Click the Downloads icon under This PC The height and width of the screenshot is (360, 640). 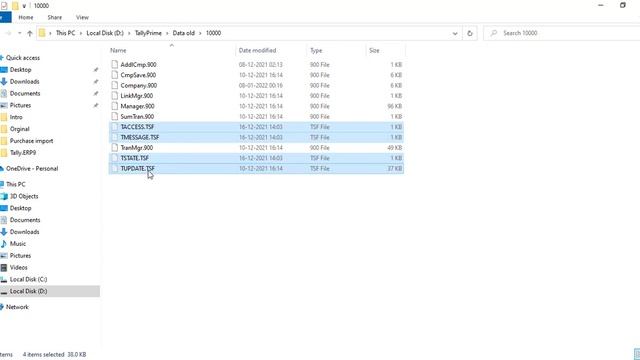pos(4,232)
